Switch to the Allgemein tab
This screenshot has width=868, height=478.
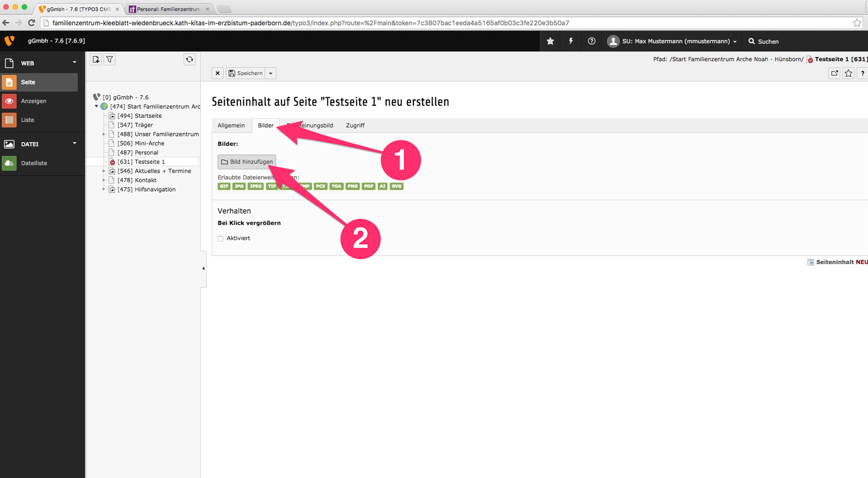pos(231,126)
